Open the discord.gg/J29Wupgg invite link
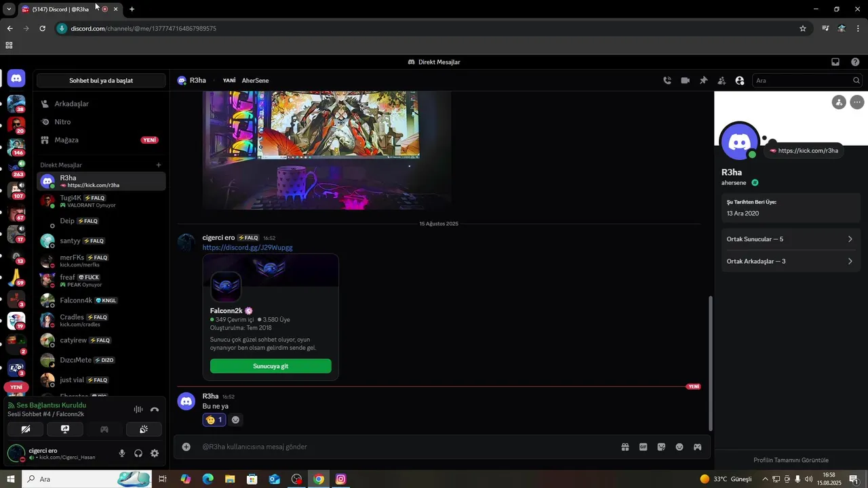This screenshot has height=488, width=868. click(x=248, y=247)
